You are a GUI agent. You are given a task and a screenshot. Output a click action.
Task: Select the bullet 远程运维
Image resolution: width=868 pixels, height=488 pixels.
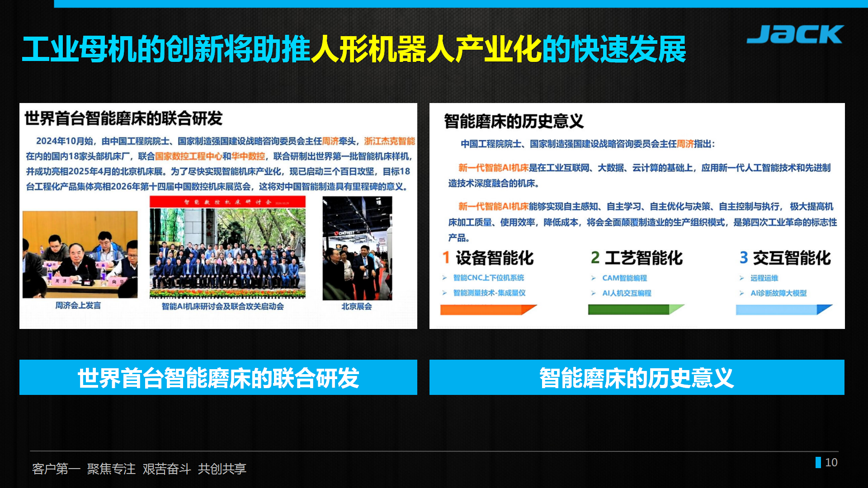point(764,278)
